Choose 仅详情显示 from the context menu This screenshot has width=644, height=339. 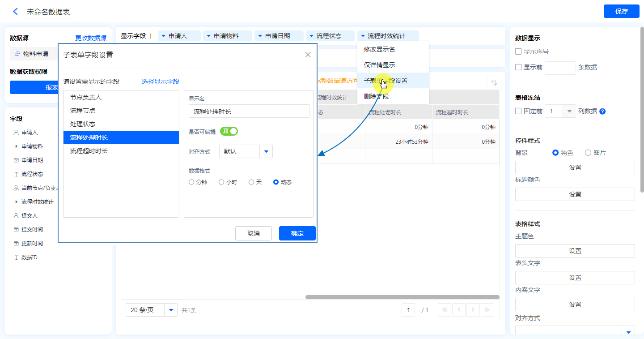click(379, 65)
